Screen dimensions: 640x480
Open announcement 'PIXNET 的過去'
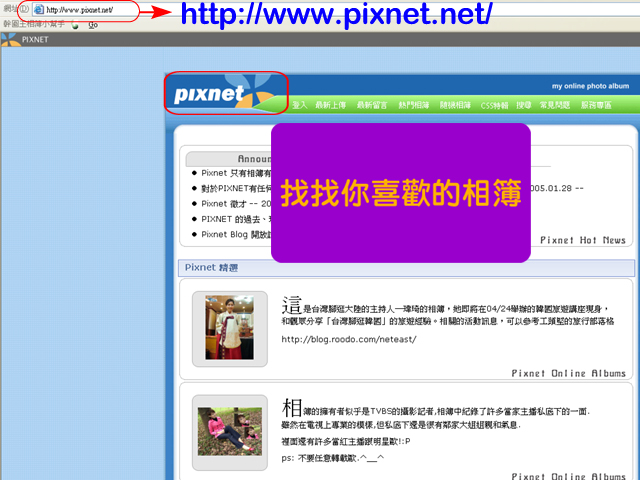point(236,219)
